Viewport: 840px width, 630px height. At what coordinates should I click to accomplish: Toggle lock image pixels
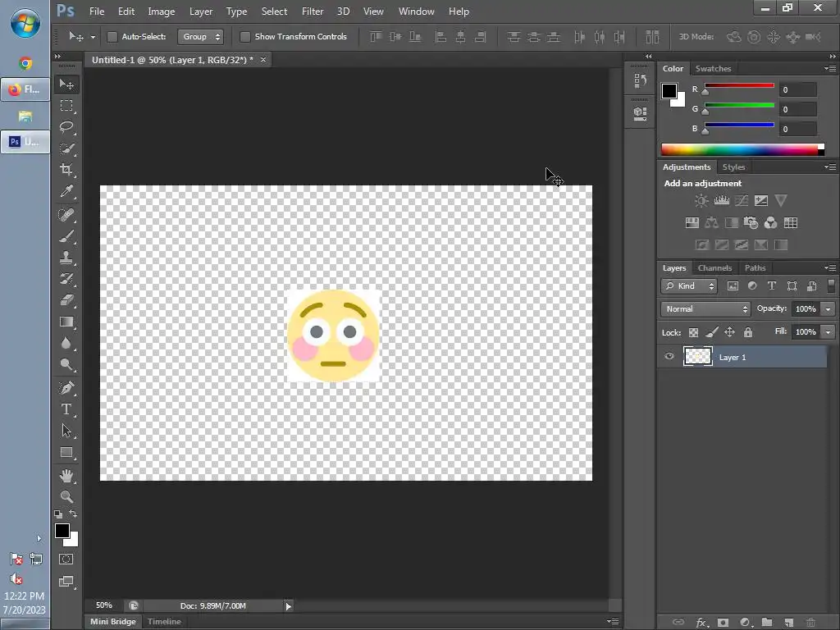(711, 333)
